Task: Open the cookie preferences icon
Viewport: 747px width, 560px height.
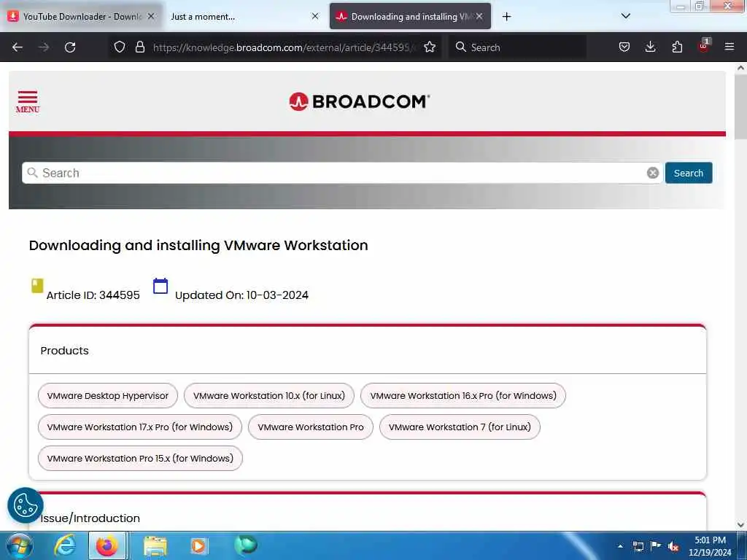Action: (x=26, y=505)
